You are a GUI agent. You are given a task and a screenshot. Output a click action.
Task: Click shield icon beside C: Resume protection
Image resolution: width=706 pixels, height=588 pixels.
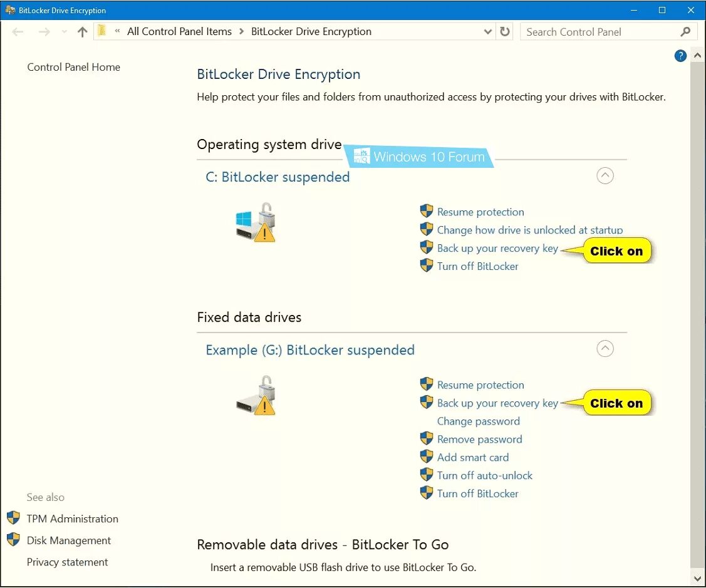point(427,210)
